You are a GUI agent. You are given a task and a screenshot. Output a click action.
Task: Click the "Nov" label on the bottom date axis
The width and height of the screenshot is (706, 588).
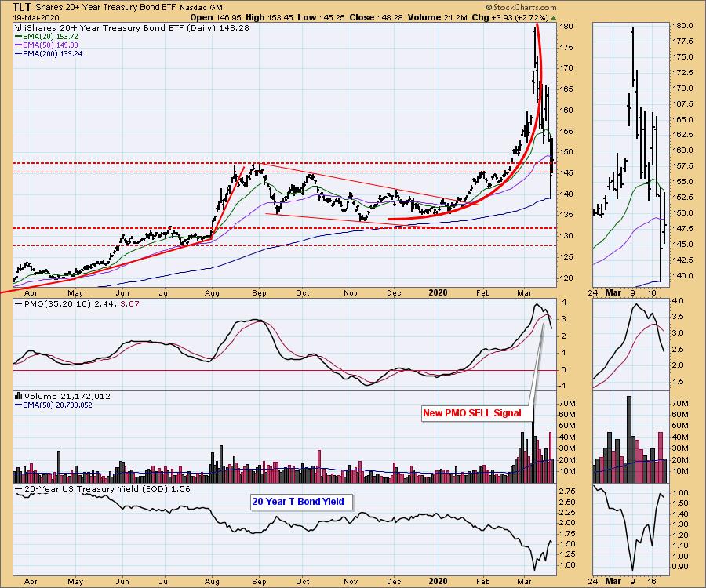pyautogui.click(x=351, y=581)
